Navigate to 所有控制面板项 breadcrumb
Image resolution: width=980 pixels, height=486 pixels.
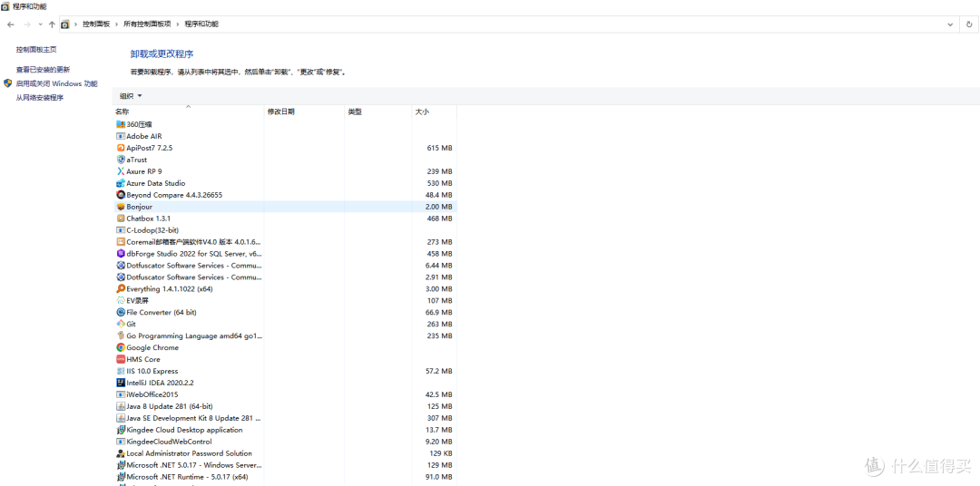(x=148, y=24)
